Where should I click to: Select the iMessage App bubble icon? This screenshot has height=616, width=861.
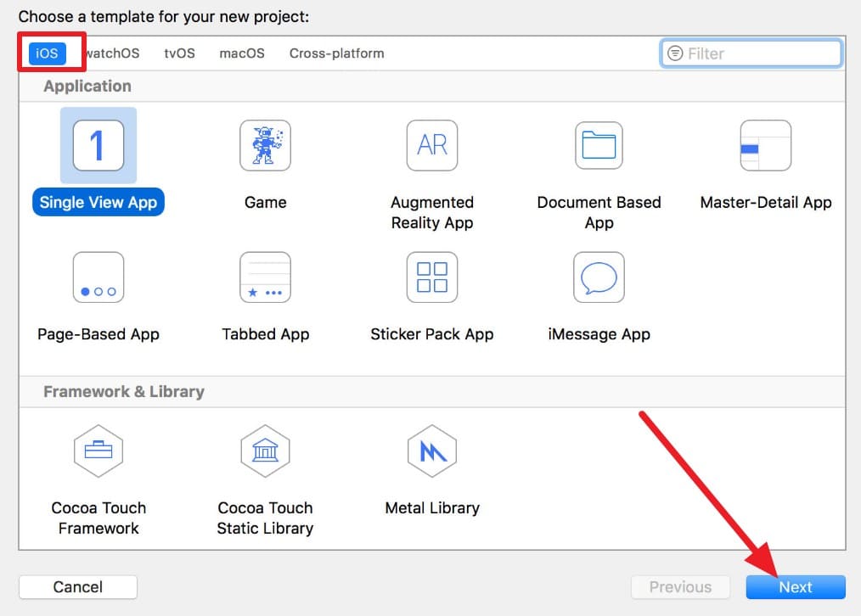(599, 277)
